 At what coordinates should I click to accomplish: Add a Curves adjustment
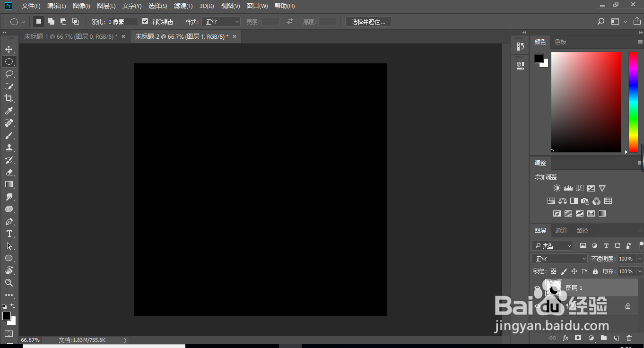[579, 188]
